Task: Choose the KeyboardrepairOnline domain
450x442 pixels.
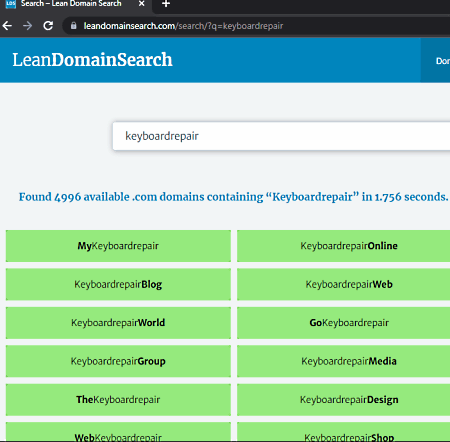Action: 343,246
